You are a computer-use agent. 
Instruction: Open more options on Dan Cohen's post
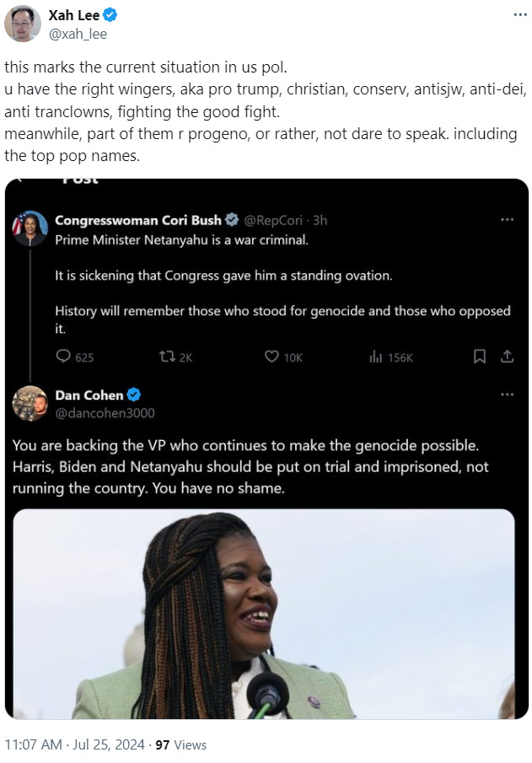tap(507, 395)
